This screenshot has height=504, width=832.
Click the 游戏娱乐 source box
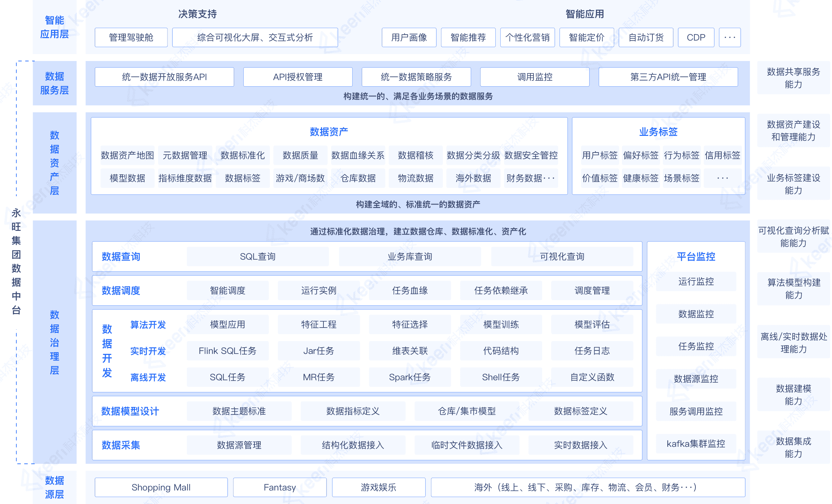pyautogui.click(x=379, y=487)
